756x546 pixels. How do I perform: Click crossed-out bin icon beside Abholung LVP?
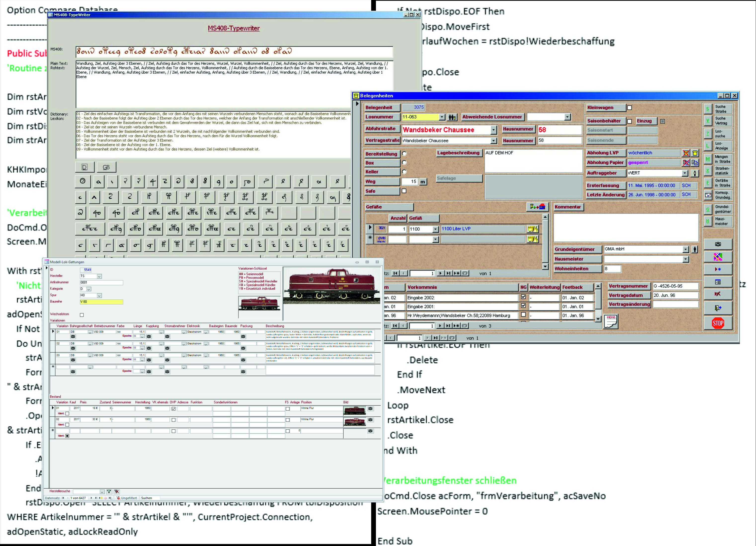pos(686,153)
